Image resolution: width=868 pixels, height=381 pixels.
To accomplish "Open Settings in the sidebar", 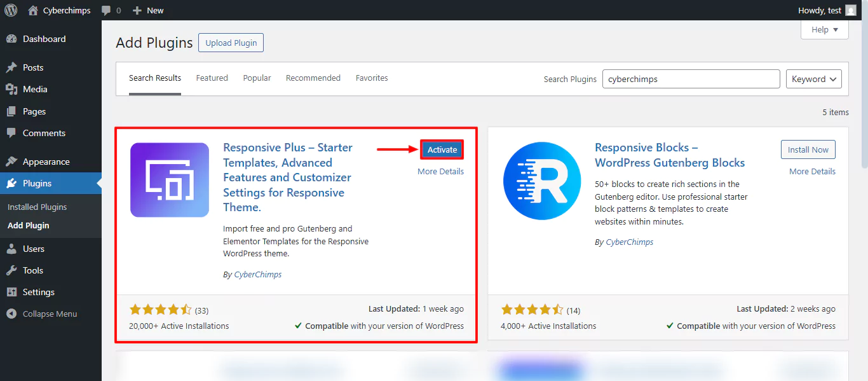I will (51, 292).
